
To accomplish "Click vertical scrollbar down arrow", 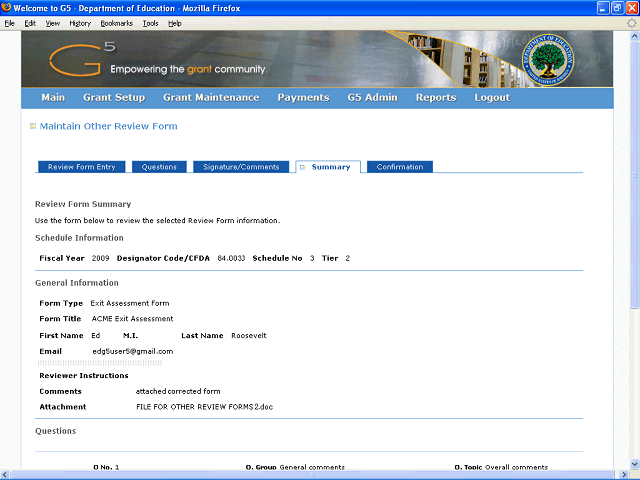I will pyautogui.click(x=635, y=464).
